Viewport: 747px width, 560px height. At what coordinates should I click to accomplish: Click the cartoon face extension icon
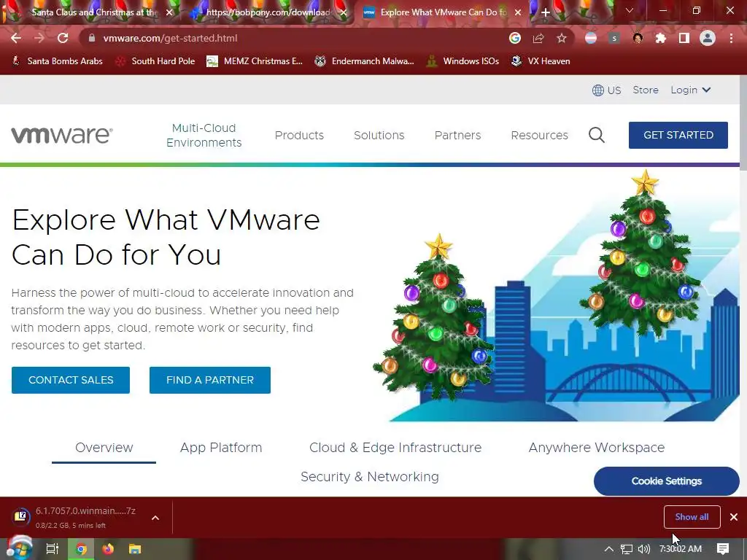click(638, 38)
